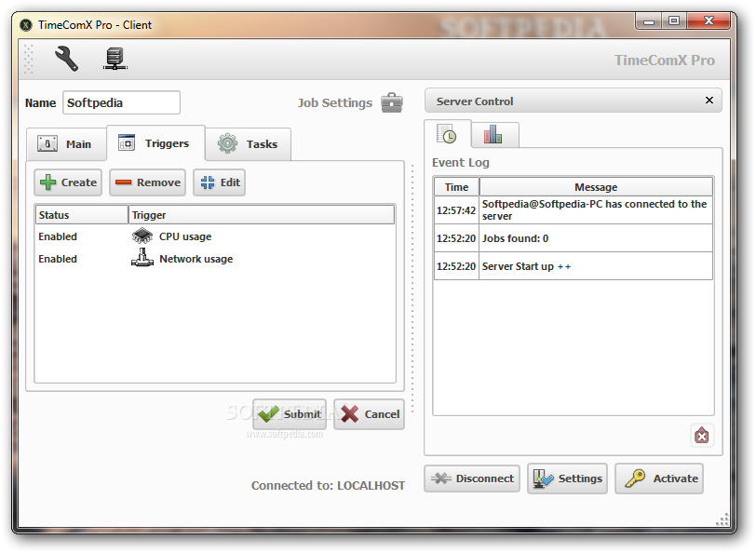Sort triggers by Status column header
This screenshot has width=756, height=553.
[82, 215]
